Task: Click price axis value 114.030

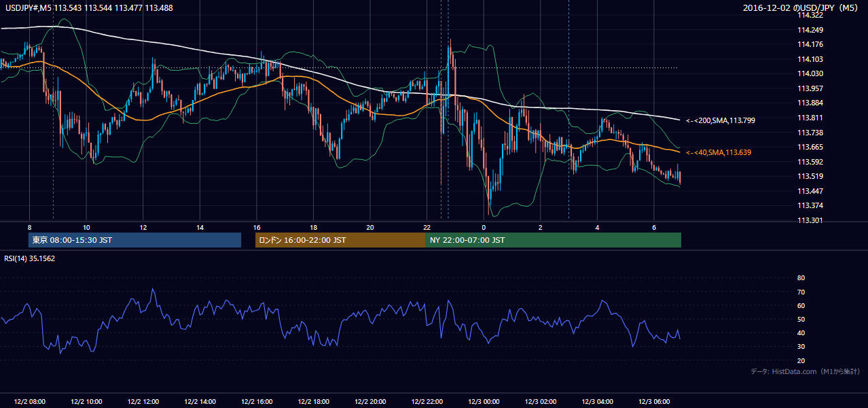Action: [810, 73]
